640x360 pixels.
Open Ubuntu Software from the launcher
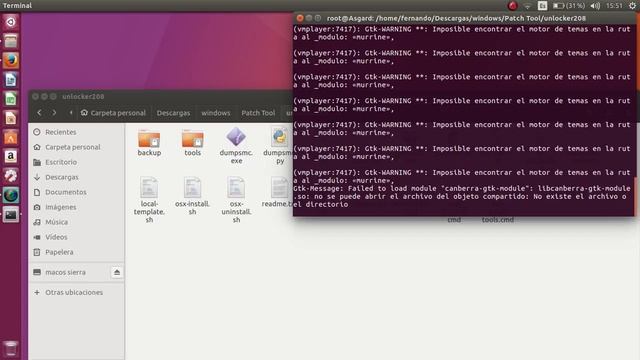11,138
